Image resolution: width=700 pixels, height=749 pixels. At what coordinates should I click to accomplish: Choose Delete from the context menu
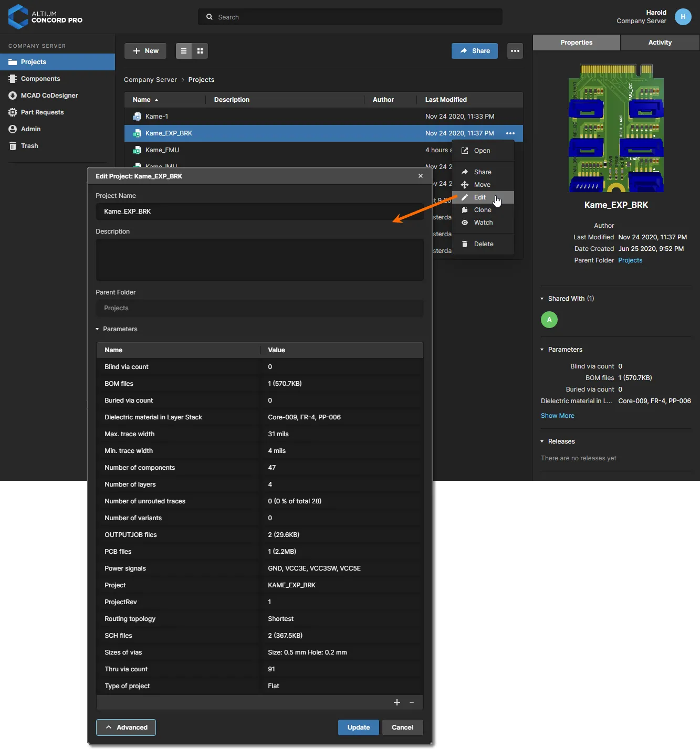click(483, 244)
